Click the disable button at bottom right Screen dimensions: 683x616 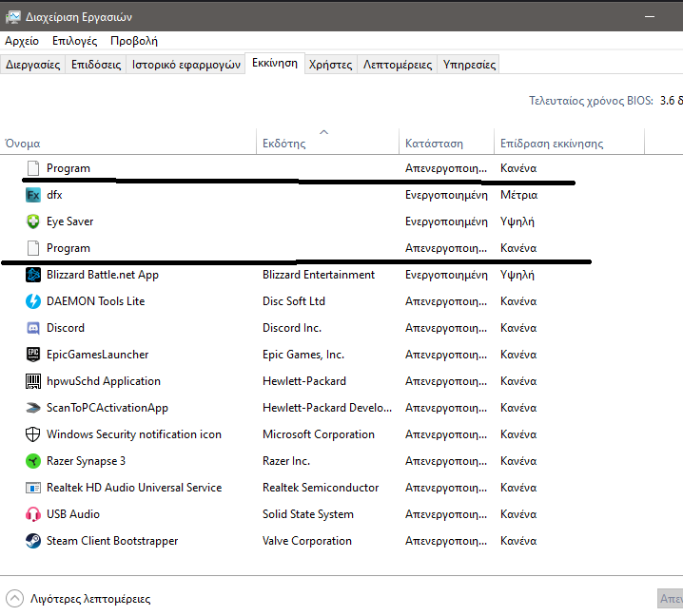point(670,599)
